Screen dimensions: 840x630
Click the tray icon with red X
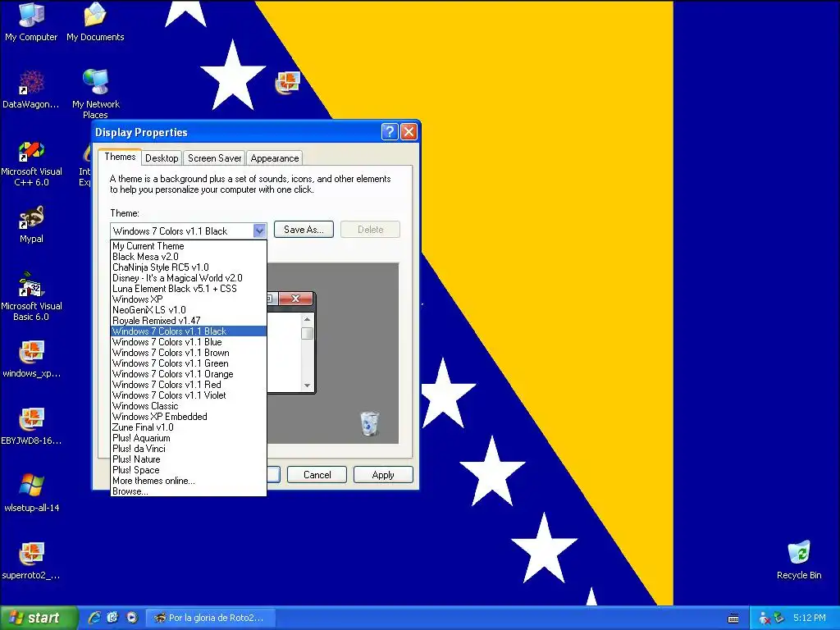pos(765,619)
